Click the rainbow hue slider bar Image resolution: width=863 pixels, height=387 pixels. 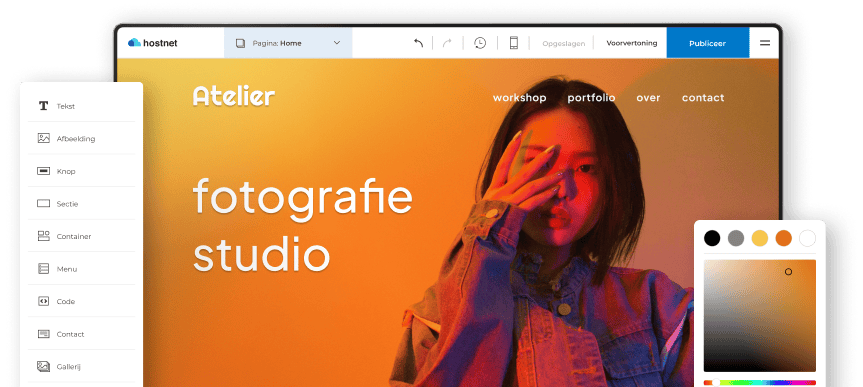(x=760, y=383)
